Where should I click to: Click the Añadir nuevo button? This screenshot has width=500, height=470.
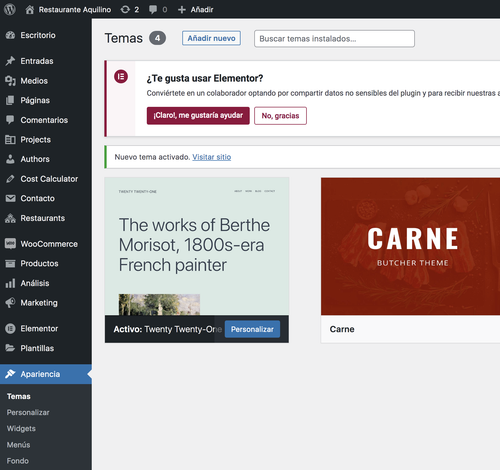tap(211, 38)
